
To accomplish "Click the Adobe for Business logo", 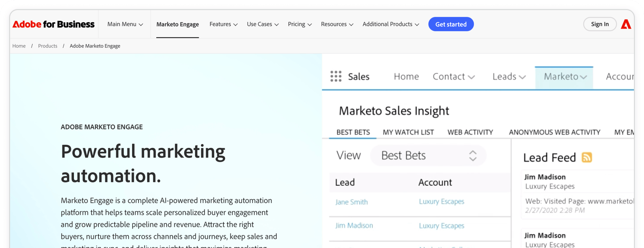I will point(53,24).
